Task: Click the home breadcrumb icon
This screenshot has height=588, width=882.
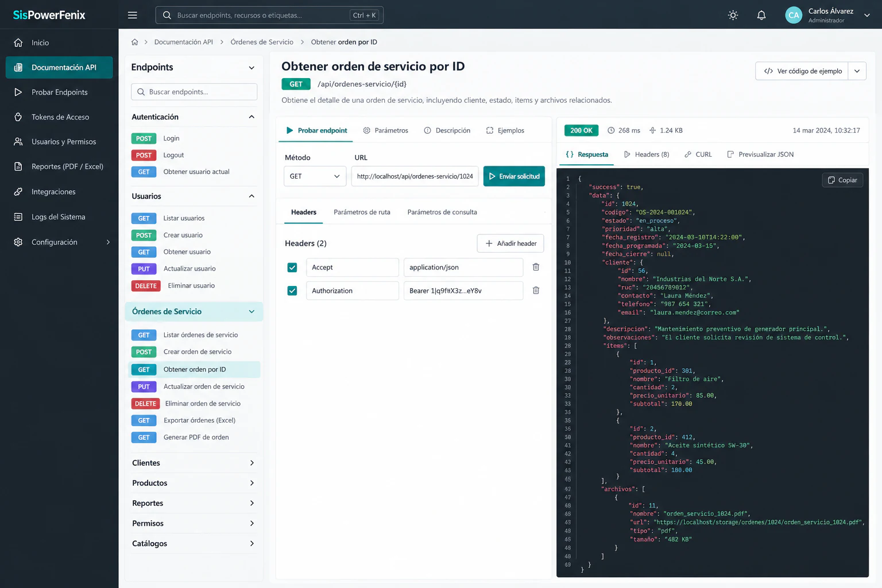Action: (135, 42)
